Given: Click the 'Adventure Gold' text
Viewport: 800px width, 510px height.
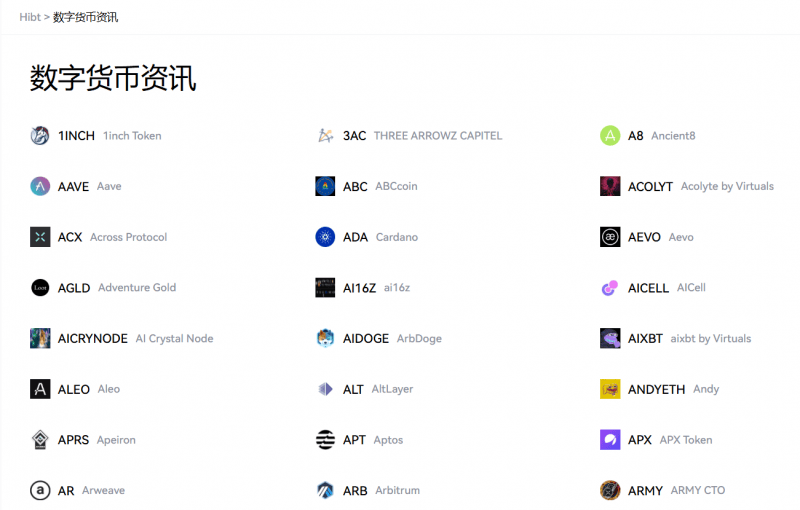Looking at the screenshot, I should click(137, 288).
